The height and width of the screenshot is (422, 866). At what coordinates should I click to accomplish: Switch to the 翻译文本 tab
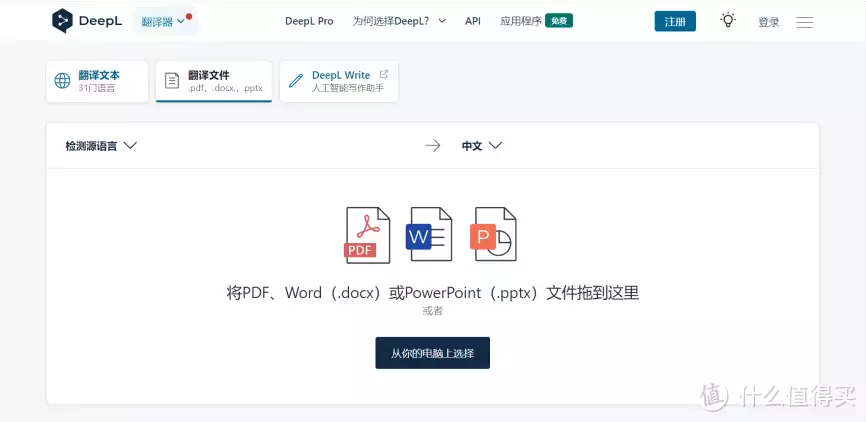point(97,81)
